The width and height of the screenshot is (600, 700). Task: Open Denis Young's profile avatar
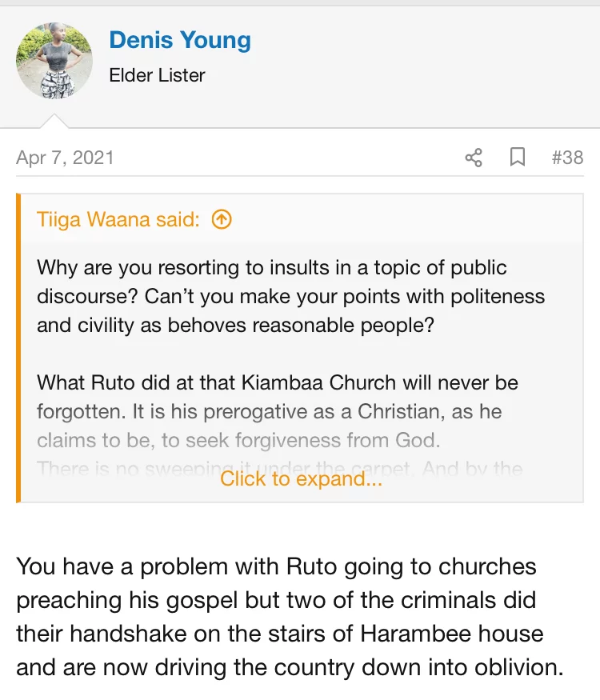tap(54, 62)
